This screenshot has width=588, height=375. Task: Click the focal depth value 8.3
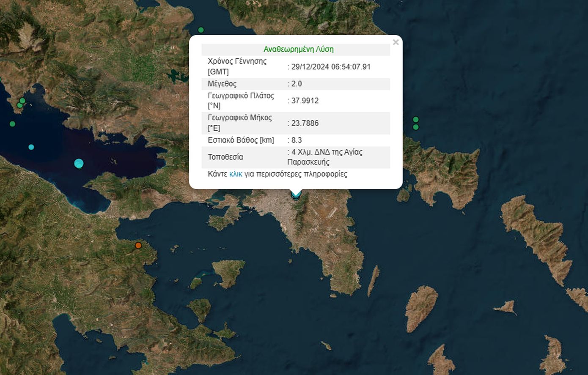(x=297, y=140)
